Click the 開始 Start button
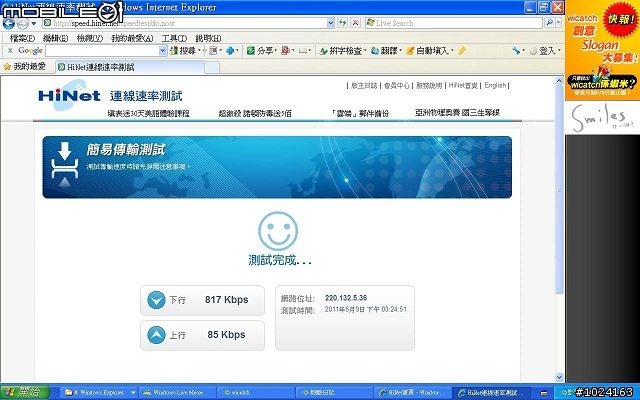 24,393
